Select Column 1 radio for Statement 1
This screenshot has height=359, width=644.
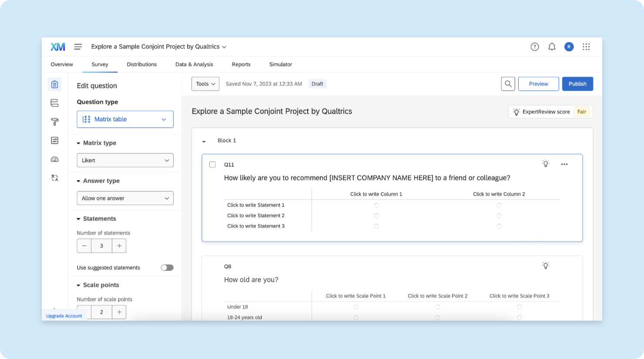pos(376,205)
